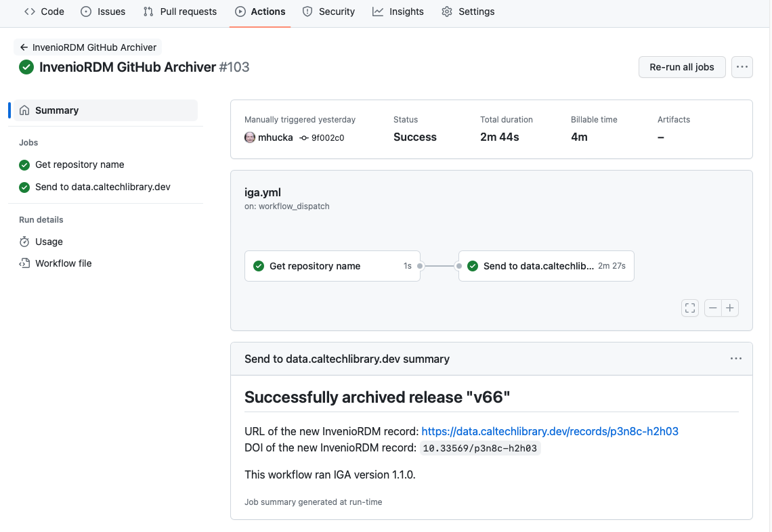Open the Actions tab
This screenshot has height=532, width=772.
click(260, 12)
